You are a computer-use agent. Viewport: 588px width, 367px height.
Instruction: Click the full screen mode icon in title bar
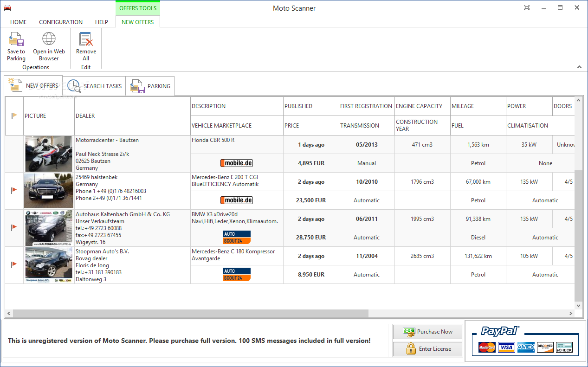click(x=527, y=7)
